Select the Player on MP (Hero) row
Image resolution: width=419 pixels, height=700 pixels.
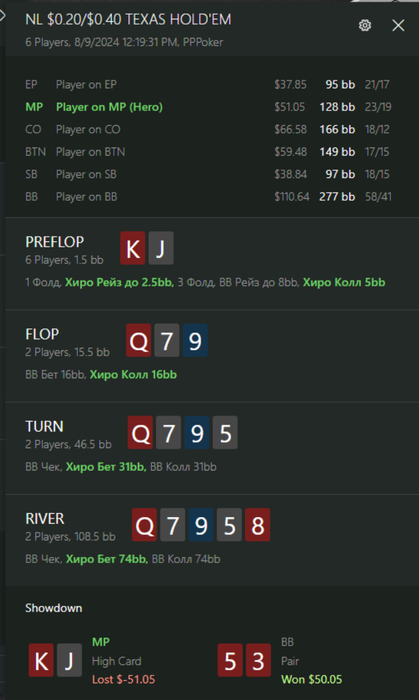tap(208, 107)
